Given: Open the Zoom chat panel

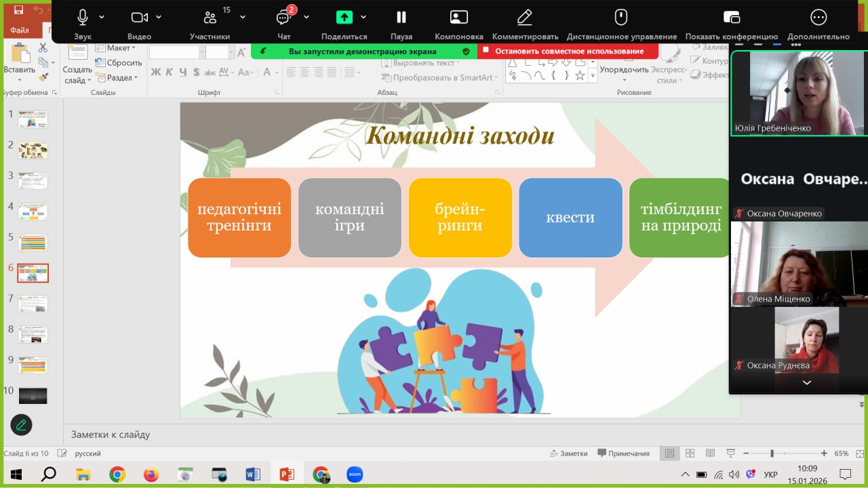Looking at the screenshot, I should pos(283,19).
